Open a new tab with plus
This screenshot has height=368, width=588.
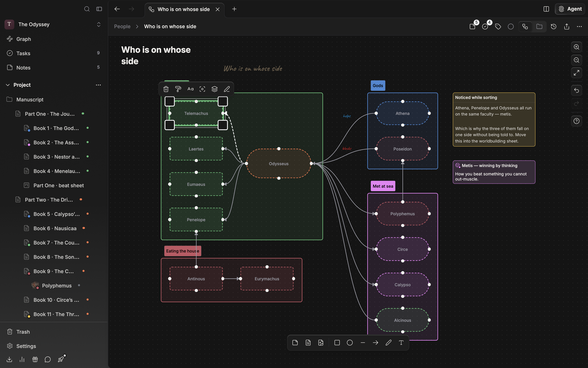tap(234, 9)
